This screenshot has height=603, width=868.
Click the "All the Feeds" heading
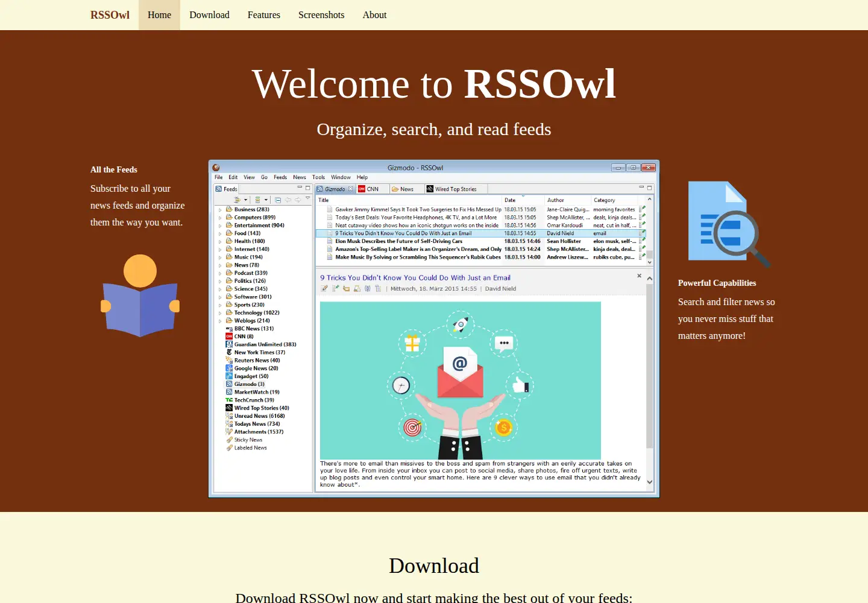(x=114, y=169)
